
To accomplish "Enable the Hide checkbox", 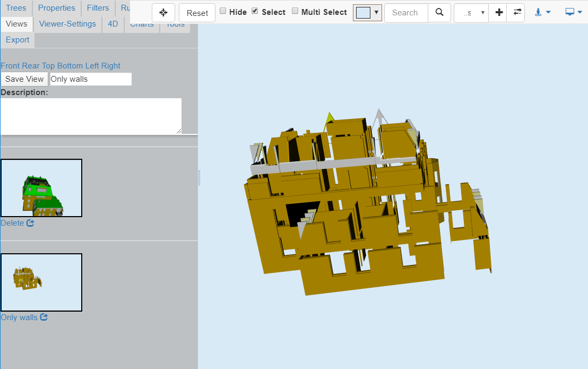I will pyautogui.click(x=222, y=11).
